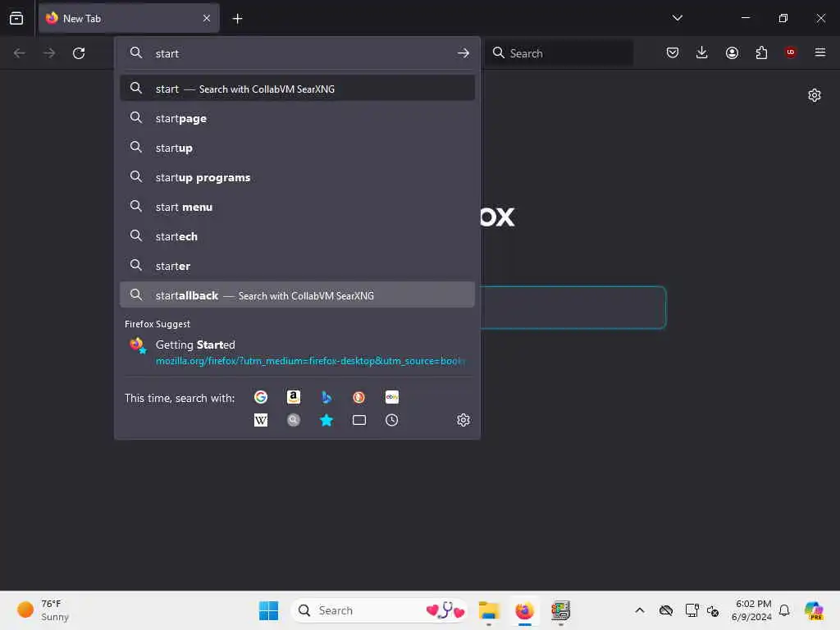Viewport: 840px width, 630px height.
Task: Search bookmarks using the star icon
Action: tap(326, 420)
